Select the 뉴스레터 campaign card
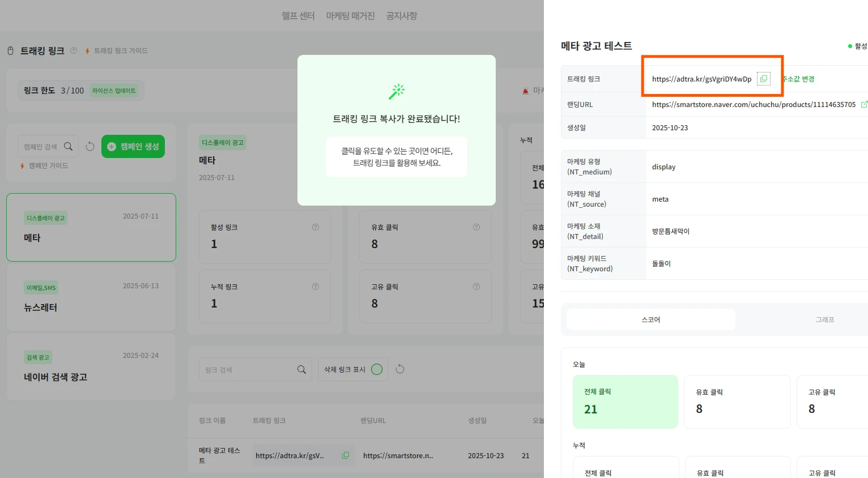Viewport: 868px width, 478px height. (91, 298)
